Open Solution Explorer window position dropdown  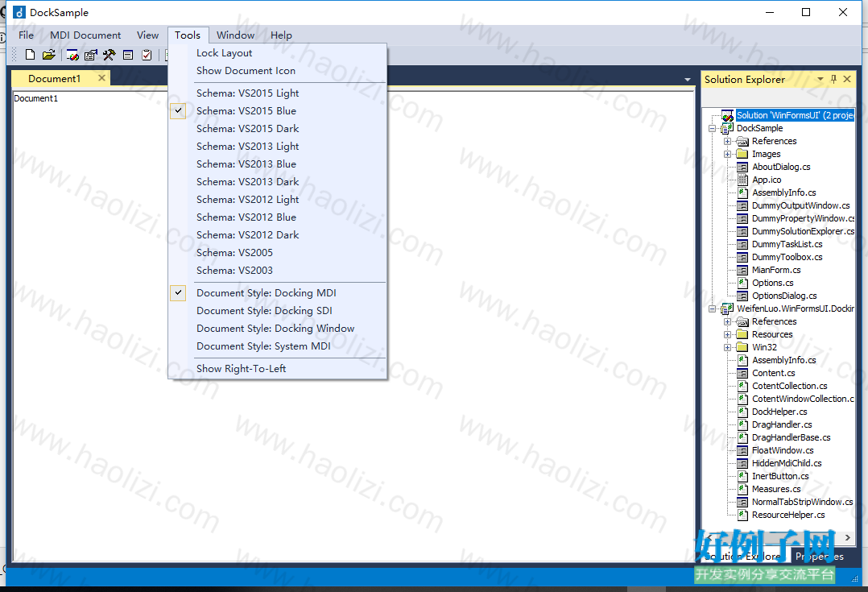[x=820, y=79]
